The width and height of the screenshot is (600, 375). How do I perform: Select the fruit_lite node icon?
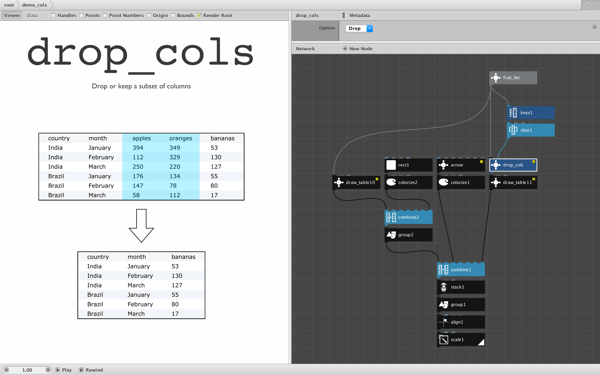click(496, 78)
